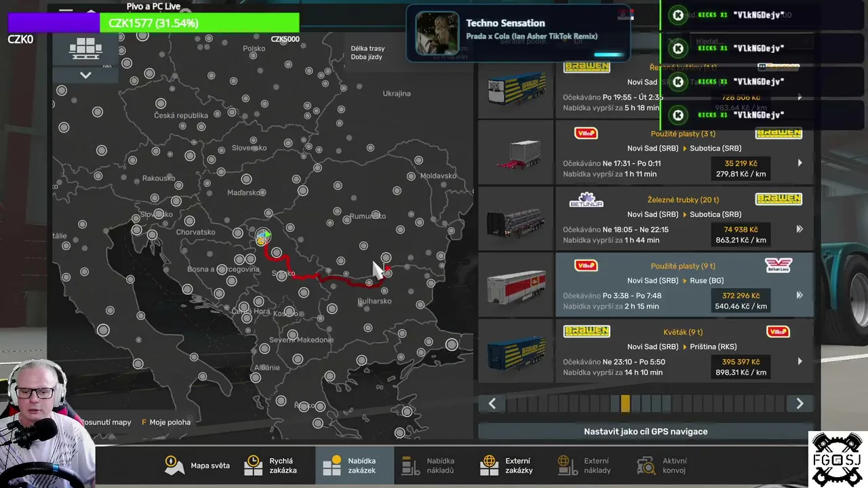The width and height of the screenshot is (868, 488).
Task: Click Villeo logo in Použité plasty (3 t) row
Action: pyautogui.click(x=586, y=133)
